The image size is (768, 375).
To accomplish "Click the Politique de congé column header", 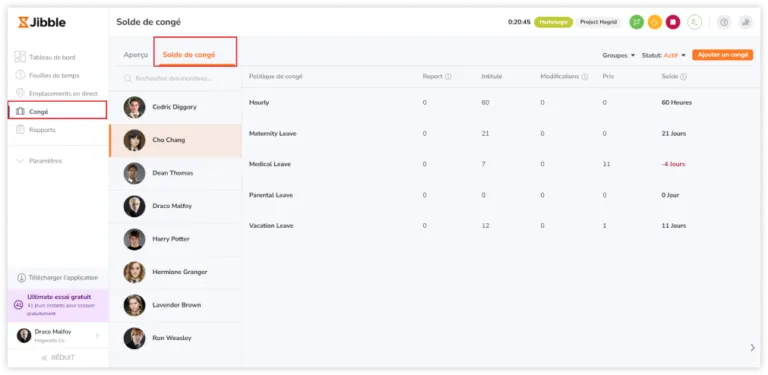I will point(276,77).
